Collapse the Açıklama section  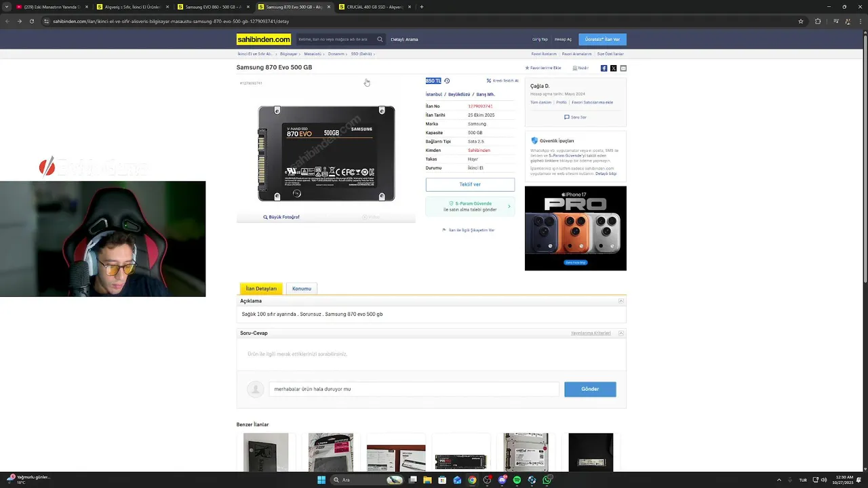pos(620,301)
